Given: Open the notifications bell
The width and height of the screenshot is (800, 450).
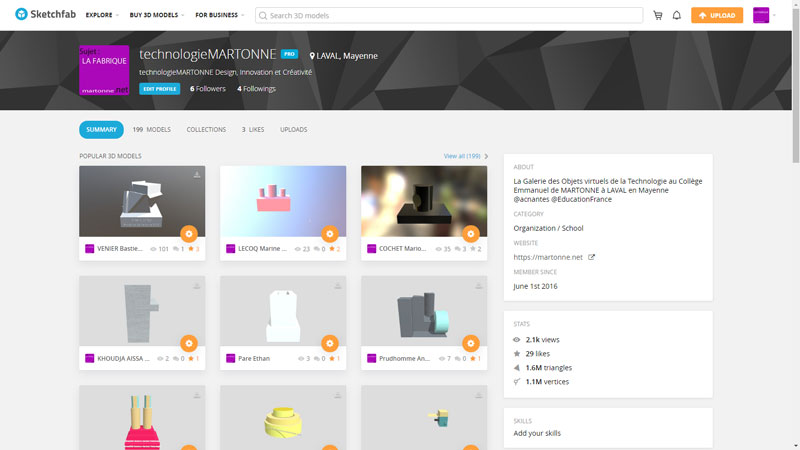Looking at the screenshot, I should pos(677,15).
